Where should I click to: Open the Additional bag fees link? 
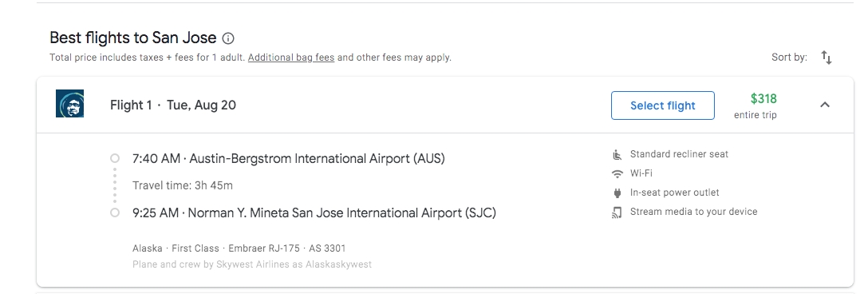tap(291, 58)
